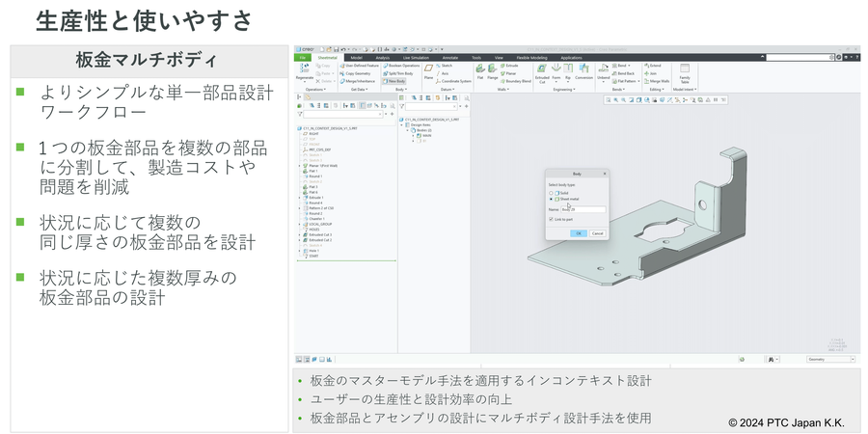This screenshot has height=434, width=868.
Task: Open the Extruded Cut tool
Action: [541, 70]
